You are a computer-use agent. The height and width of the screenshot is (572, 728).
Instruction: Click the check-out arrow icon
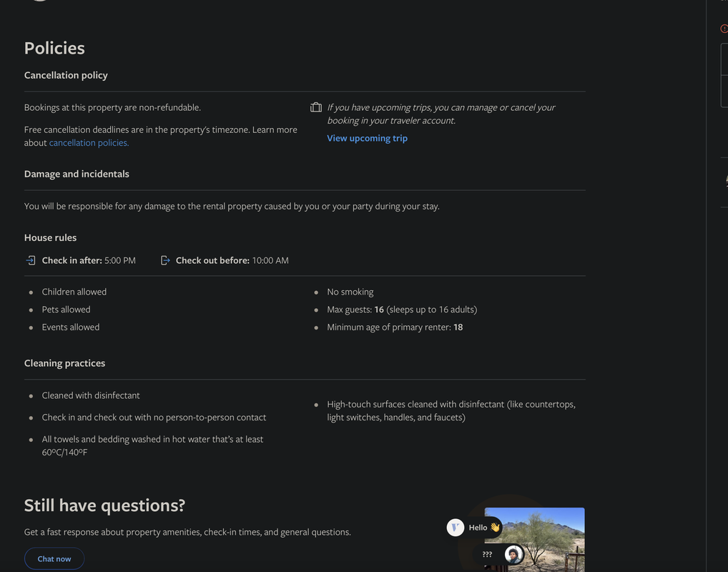pos(165,260)
